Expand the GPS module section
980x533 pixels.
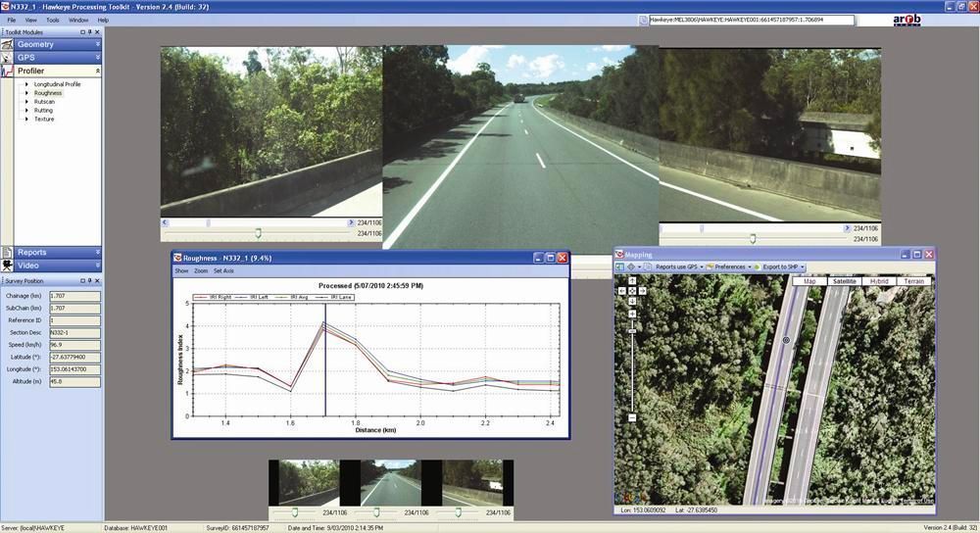97,58
